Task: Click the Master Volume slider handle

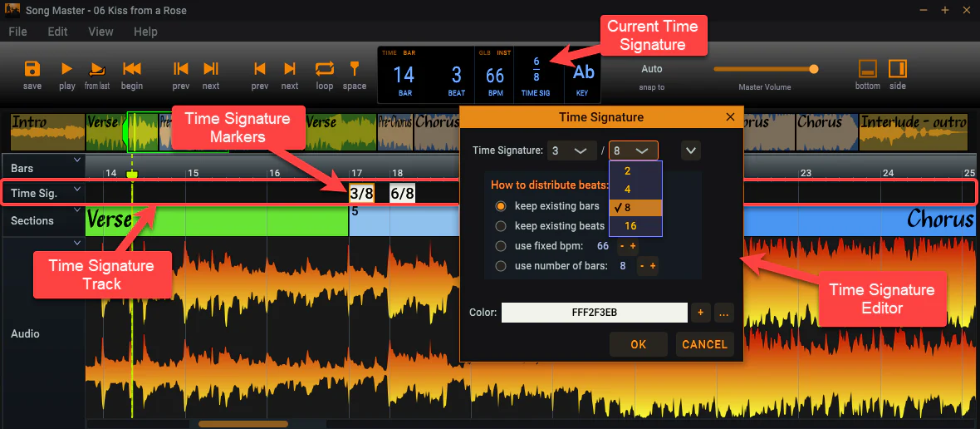Action: click(814, 69)
